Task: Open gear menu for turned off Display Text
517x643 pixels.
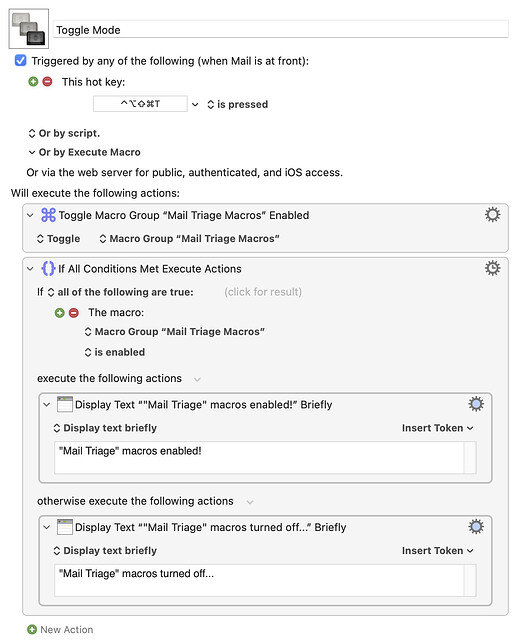Action: pos(476,527)
